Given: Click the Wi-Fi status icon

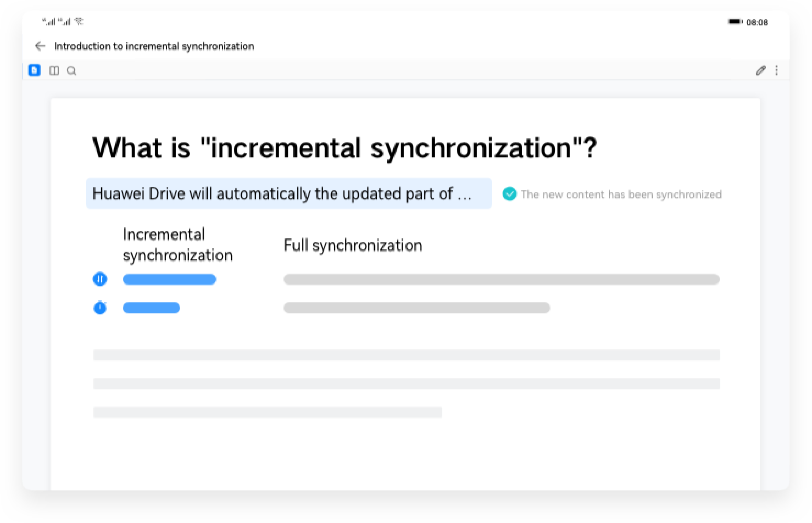Looking at the screenshot, I should [x=79, y=21].
